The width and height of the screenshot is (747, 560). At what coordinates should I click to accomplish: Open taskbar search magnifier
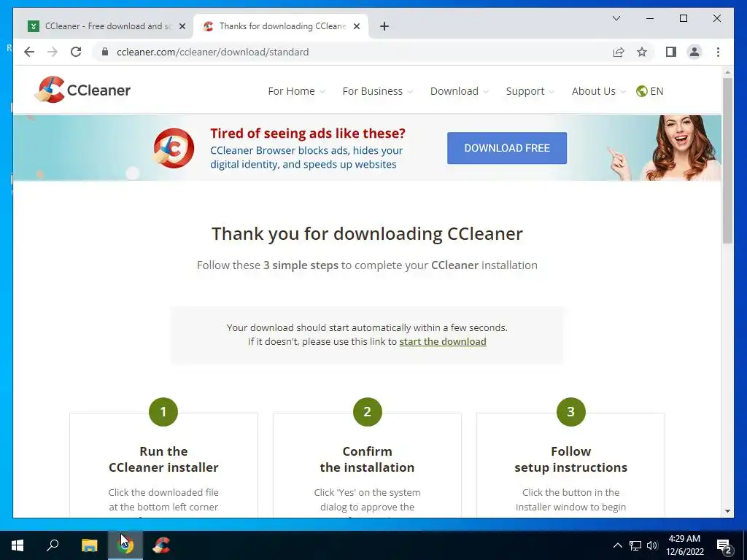pyautogui.click(x=53, y=545)
